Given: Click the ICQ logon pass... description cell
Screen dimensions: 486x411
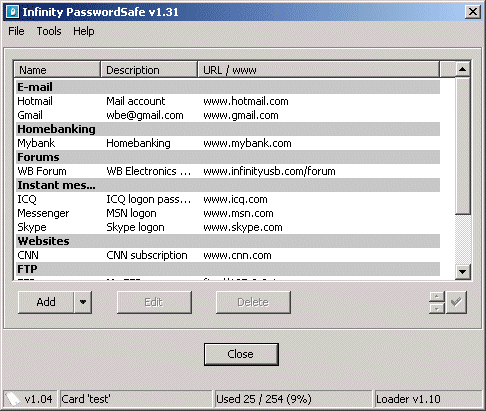Looking at the screenshot, I should pos(149,199).
